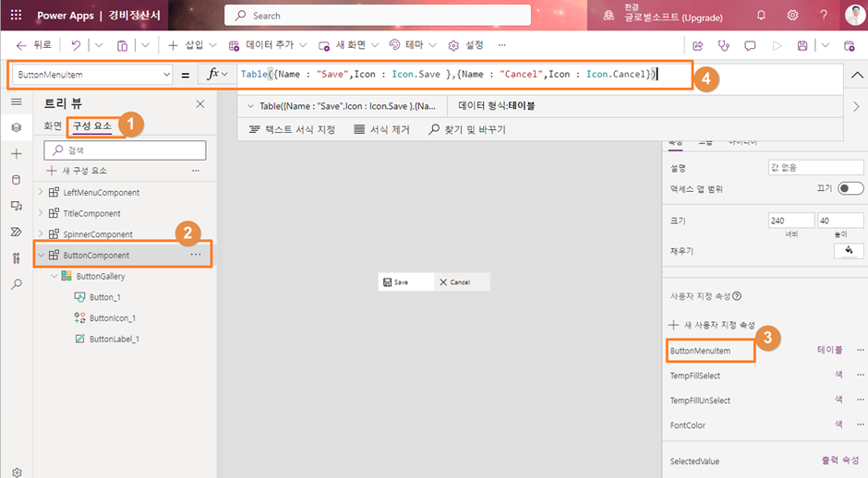Select Button_1 in the tree
Image resolution: width=868 pixels, height=478 pixels.
coord(105,297)
